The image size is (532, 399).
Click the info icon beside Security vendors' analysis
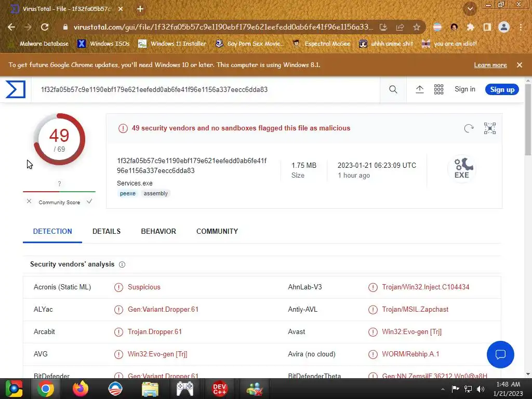(122, 264)
